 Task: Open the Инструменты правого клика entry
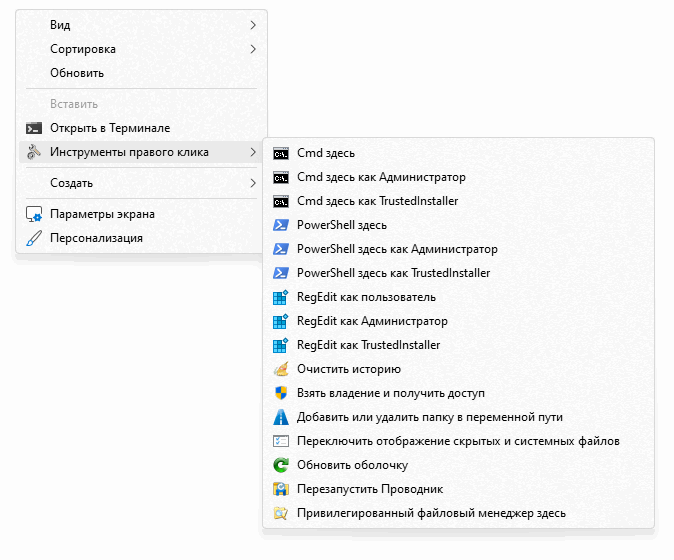(141, 152)
